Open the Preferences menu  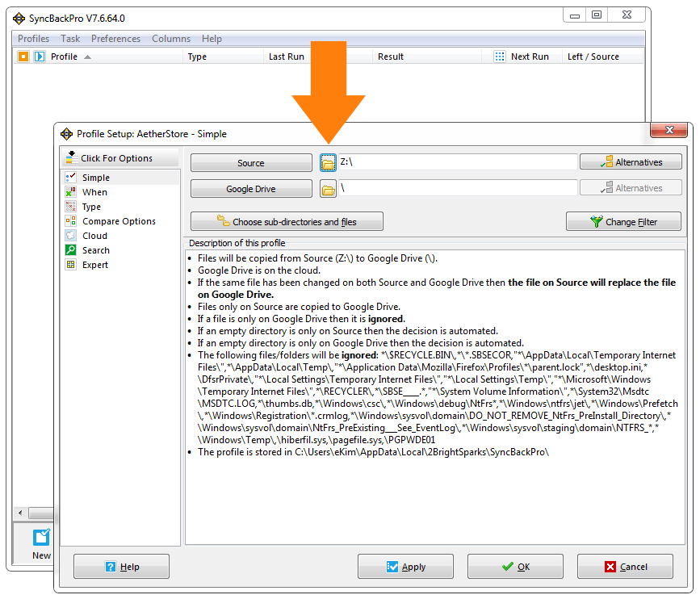tap(115, 39)
